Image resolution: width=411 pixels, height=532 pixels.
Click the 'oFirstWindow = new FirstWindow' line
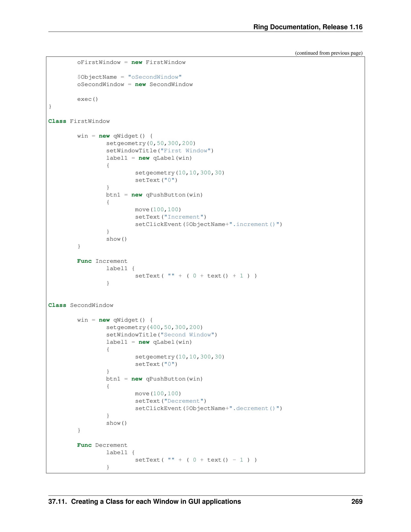131,62
